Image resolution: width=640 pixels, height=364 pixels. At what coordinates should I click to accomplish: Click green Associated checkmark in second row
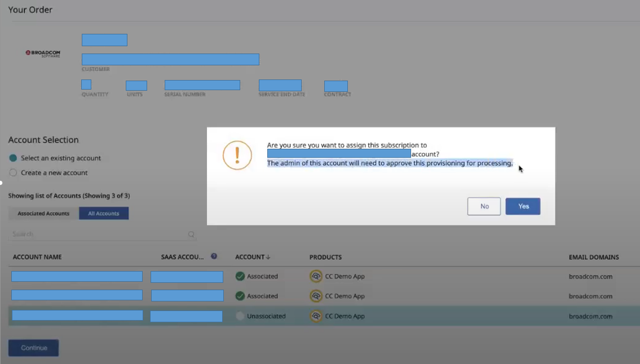(x=240, y=296)
